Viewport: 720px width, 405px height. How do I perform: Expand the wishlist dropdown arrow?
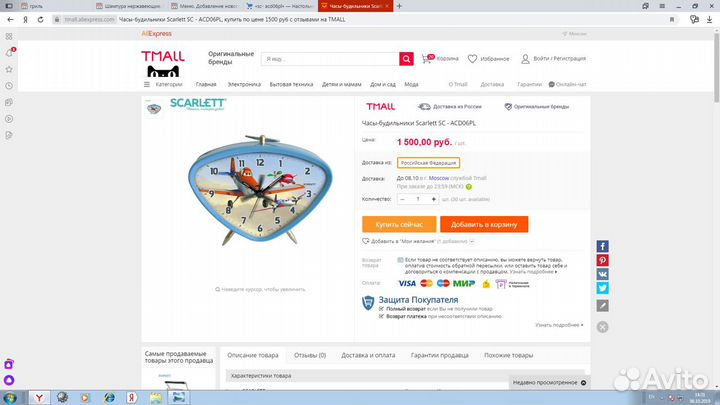tap(472, 241)
